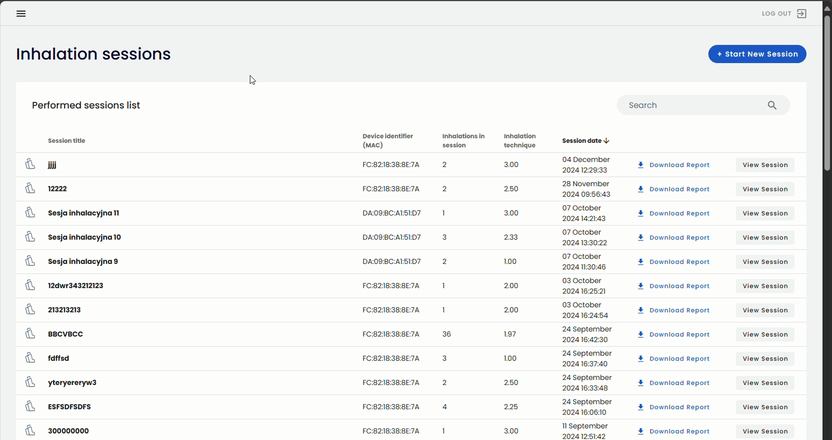This screenshot has width=832, height=440.
Task: View Session for 12dwr343212123
Action: point(765,286)
